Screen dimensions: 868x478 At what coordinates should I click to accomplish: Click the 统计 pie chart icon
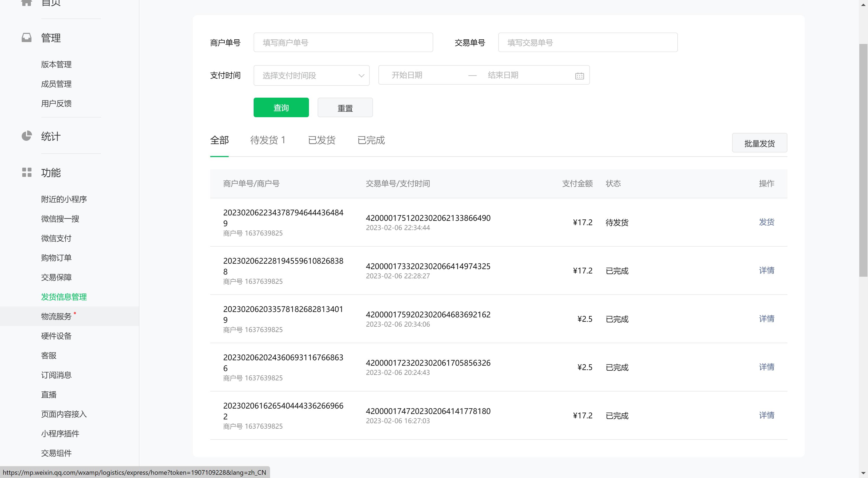(27, 136)
